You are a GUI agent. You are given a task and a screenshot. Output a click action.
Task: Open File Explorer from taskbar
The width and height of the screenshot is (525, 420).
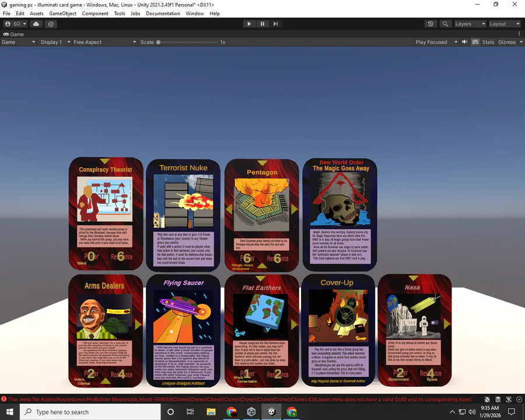(x=211, y=412)
